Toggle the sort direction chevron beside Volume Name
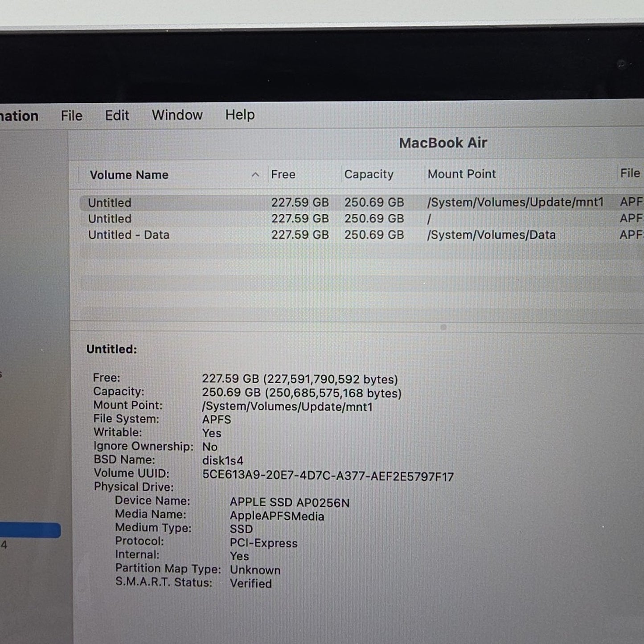 point(255,175)
